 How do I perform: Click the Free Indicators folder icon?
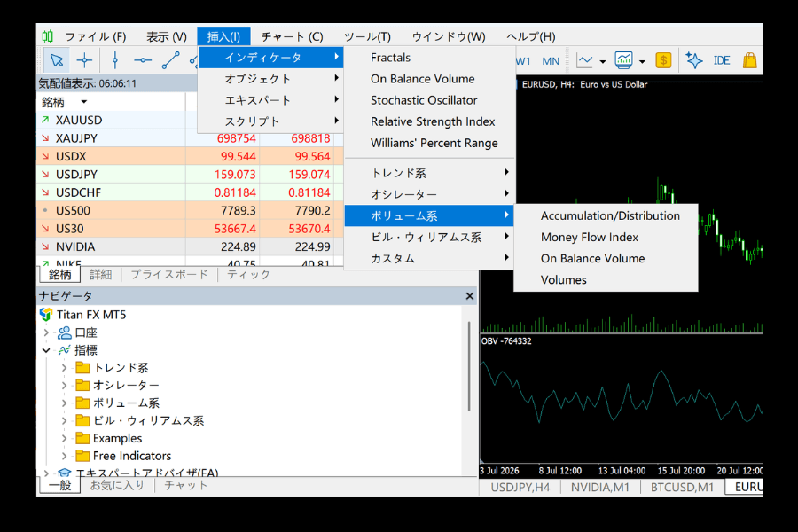point(82,456)
